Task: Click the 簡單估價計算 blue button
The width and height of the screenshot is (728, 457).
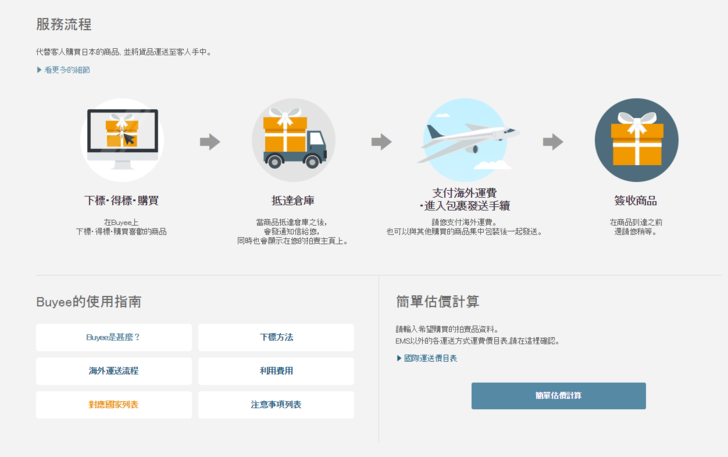Action: tap(559, 396)
